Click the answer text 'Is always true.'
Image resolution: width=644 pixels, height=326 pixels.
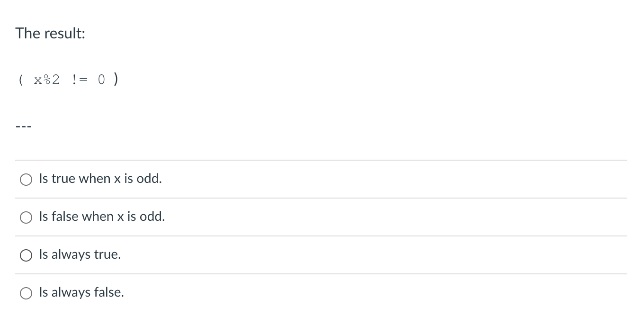click(79, 254)
